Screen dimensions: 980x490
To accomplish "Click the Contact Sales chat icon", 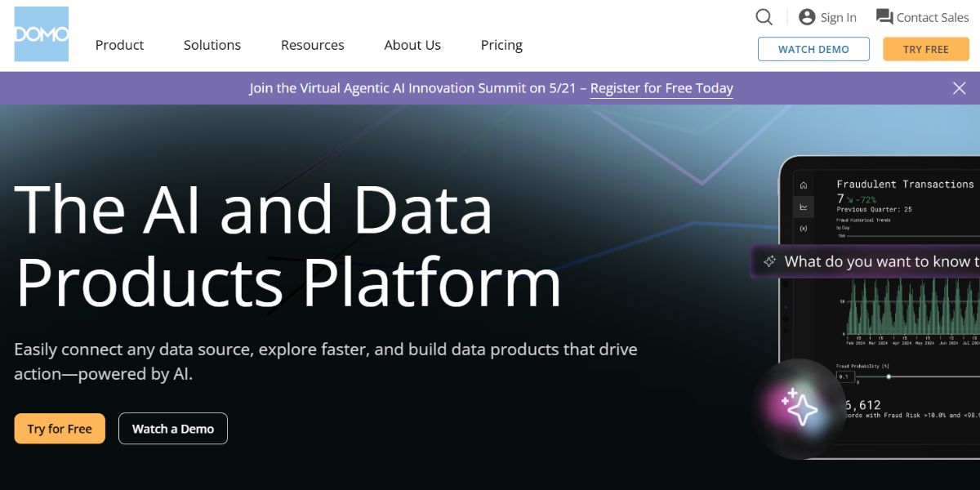I will pos(884,16).
